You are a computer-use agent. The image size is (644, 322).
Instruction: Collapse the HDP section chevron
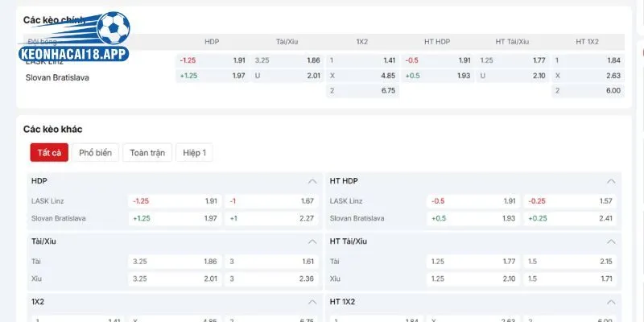click(312, 181)
